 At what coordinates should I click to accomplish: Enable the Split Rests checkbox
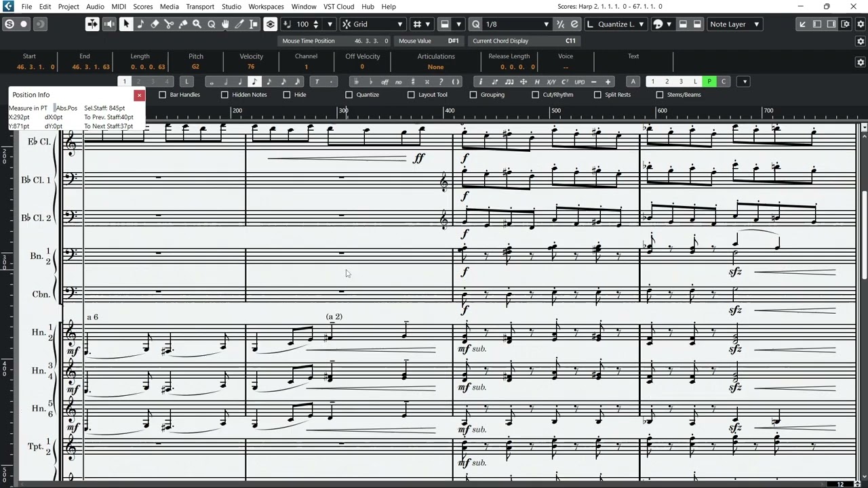pos(597,95)
